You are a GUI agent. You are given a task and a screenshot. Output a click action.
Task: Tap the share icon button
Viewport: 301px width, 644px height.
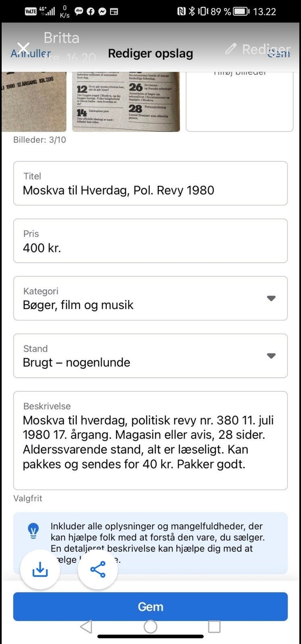(x=98, y=570)
